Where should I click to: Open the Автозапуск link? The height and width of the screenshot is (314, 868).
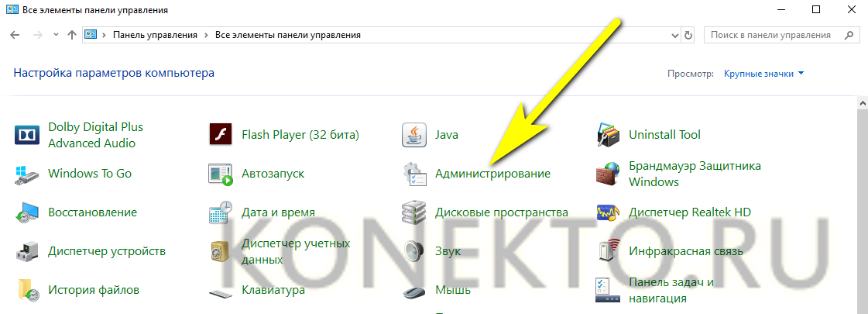(x=273, y=174)
